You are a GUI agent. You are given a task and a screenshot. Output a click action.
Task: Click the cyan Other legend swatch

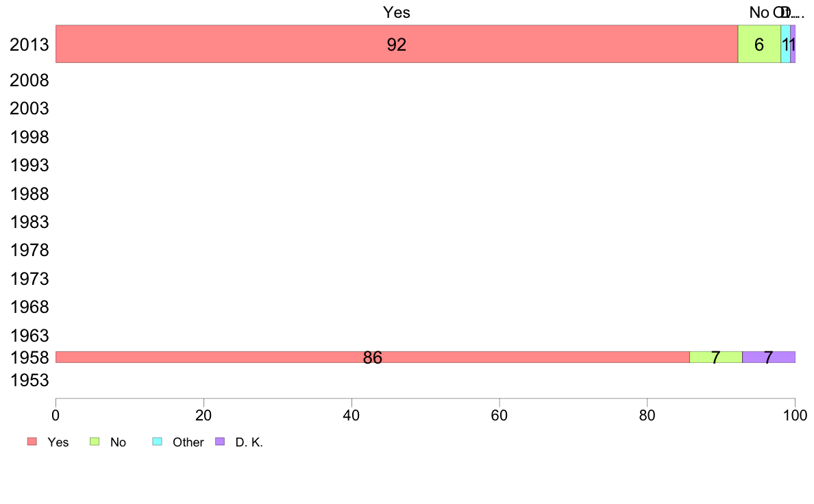coord(158,441)
